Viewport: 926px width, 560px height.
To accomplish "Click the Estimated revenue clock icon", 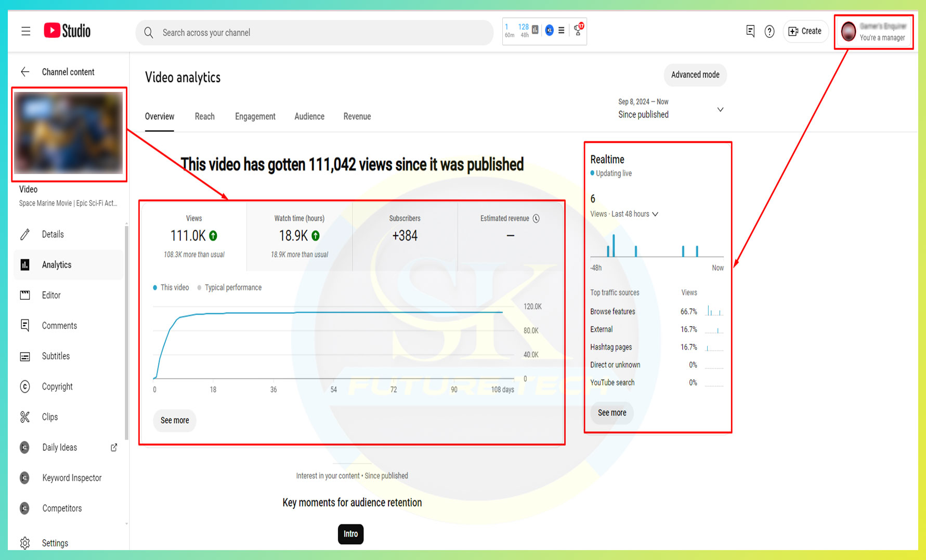I will (536, 219).
